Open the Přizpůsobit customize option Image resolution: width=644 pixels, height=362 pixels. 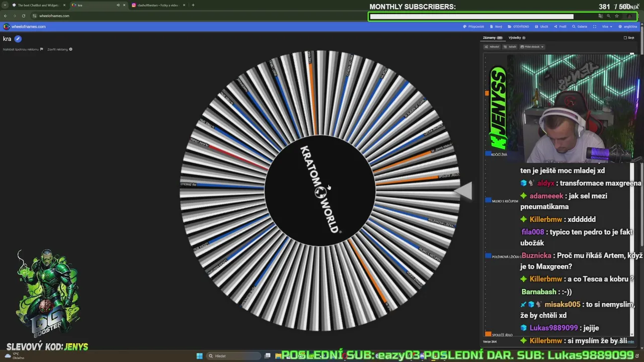pyautogui.click(x=473, y=27)
